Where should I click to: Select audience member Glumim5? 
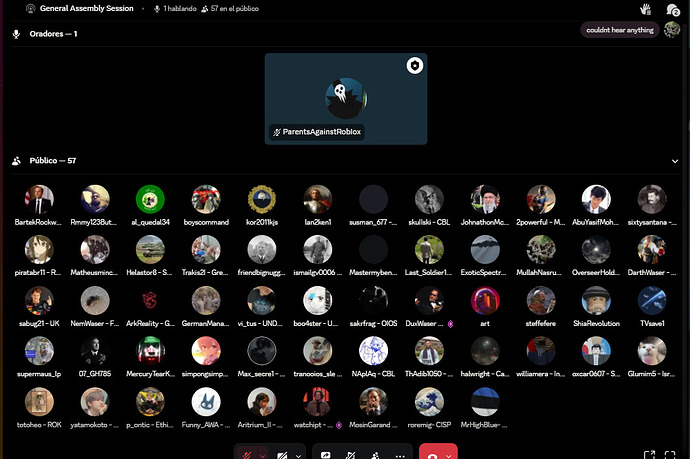tap(652, 357)
